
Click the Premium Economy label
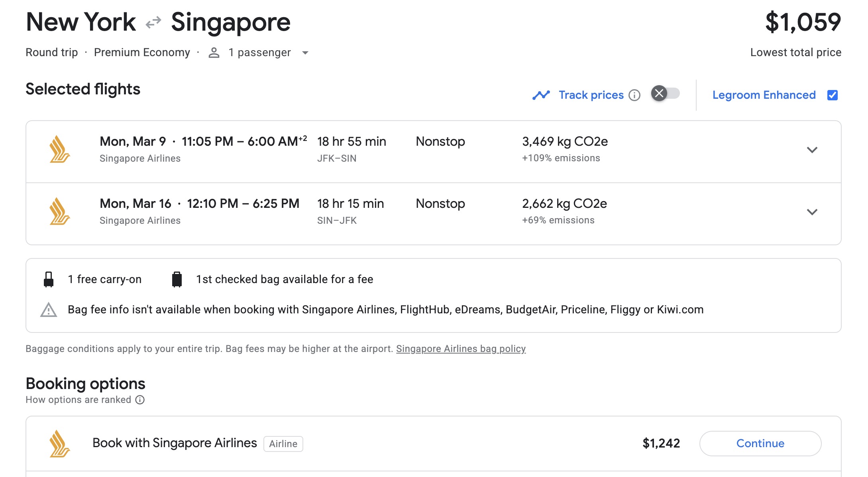click(x=142, y=52)
